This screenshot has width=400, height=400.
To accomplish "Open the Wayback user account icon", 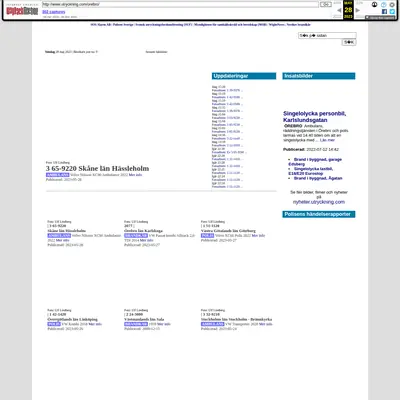I will tap(375, 4).
